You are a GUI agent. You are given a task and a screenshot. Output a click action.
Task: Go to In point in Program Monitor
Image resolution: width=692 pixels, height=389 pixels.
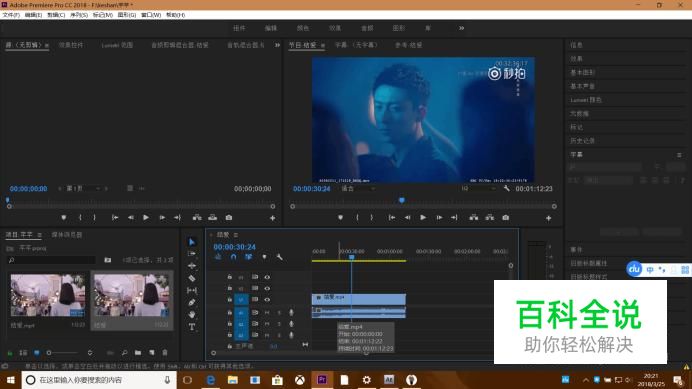pyautogui.click(x=391, y=218)
